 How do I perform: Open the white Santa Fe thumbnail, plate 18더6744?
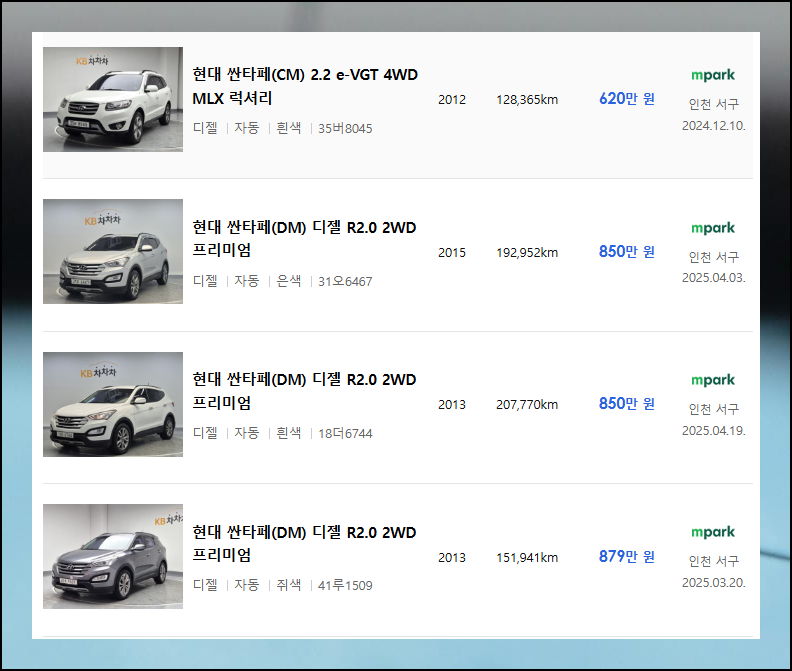(113, 404)
